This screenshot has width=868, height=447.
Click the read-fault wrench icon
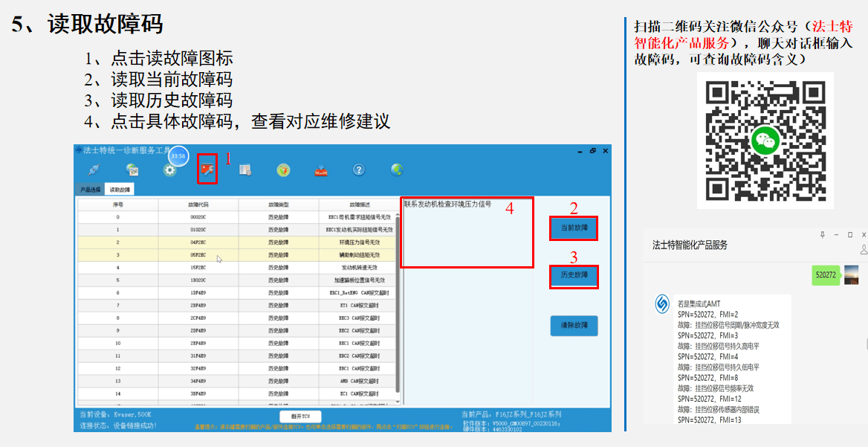point(207,170)
